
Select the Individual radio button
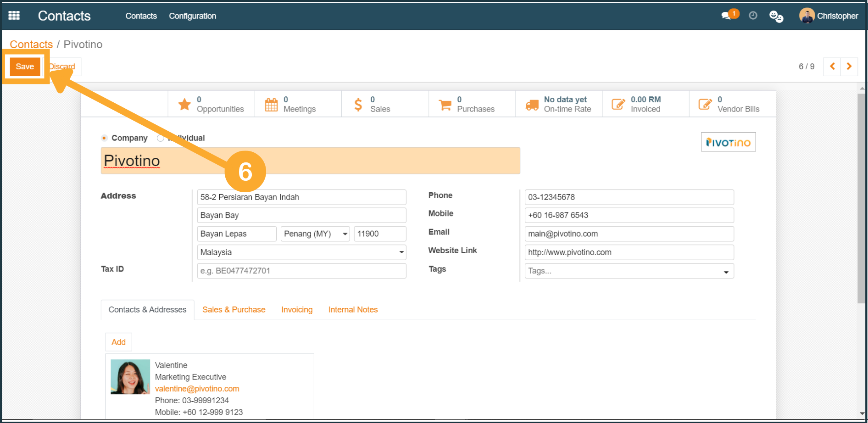tap(160, 138)
